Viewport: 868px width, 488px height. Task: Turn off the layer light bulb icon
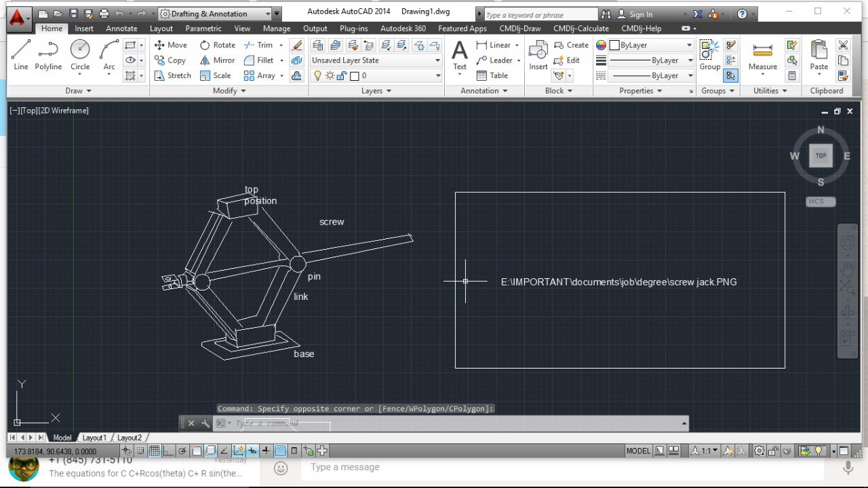click(x=317, y=75)
